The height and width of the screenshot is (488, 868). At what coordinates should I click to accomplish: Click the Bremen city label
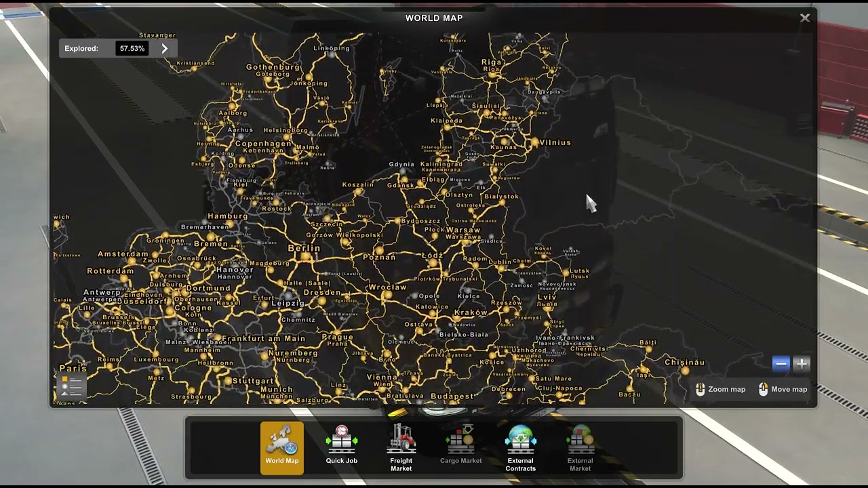[x=211, y=243]
